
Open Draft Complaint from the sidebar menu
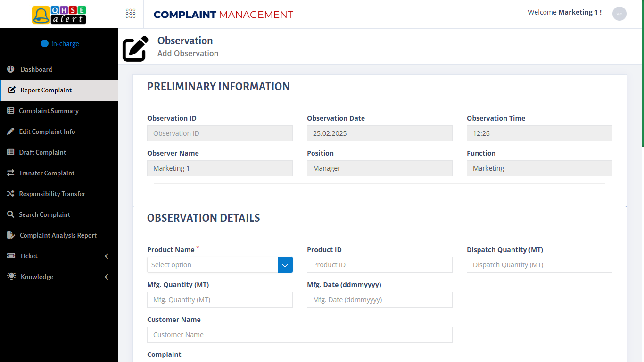point(43,152)
